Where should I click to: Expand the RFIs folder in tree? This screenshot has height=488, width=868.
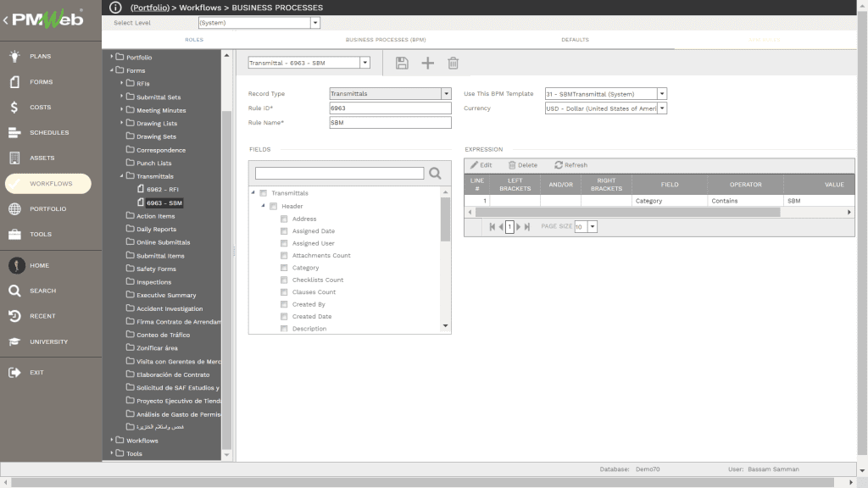tap(122, 83)
